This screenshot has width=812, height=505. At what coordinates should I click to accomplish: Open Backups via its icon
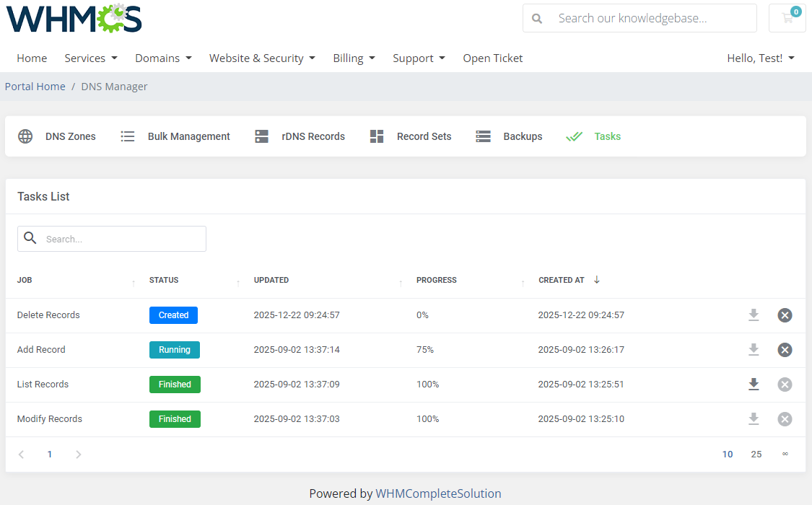pos(482,136)
